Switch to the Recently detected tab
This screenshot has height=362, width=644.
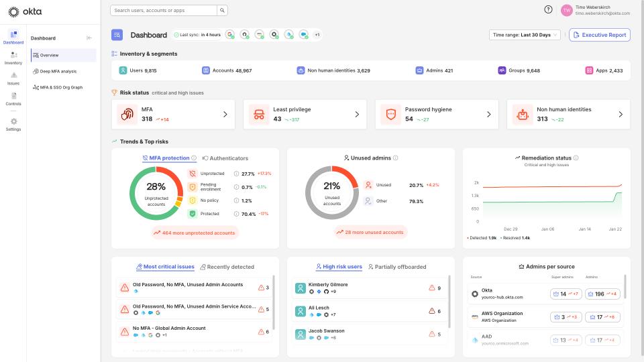point(227,267)
